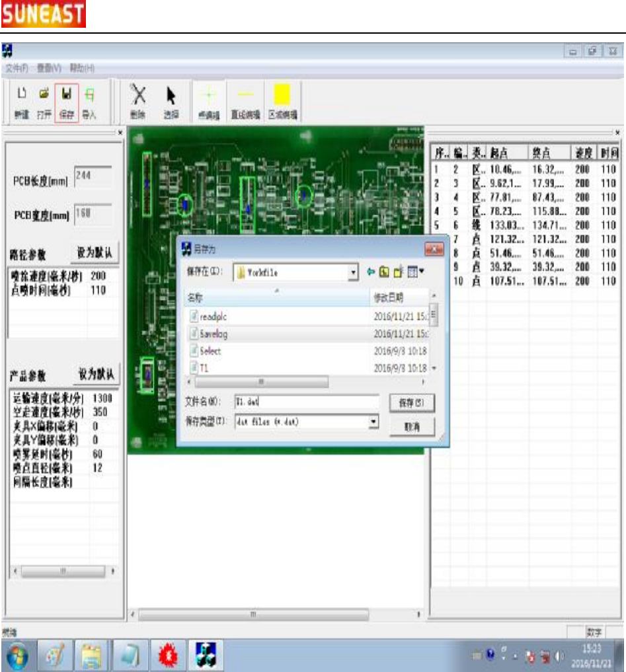The image size is (626, 672).
Task: Click the red gear icon on taskbar
Action: (168, 655)
